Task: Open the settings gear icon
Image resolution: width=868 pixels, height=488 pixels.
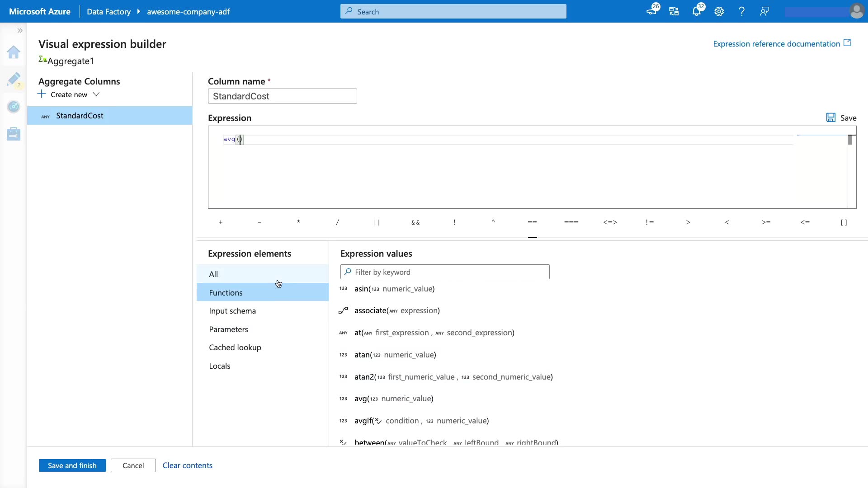Action: pos(719,12)
